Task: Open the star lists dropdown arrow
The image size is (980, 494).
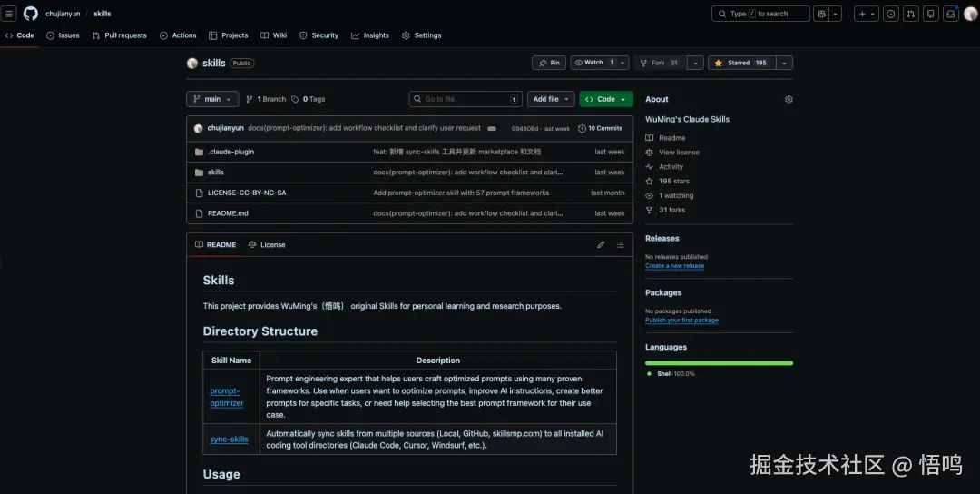Action: pyautogui.click(x=784, y=63)
